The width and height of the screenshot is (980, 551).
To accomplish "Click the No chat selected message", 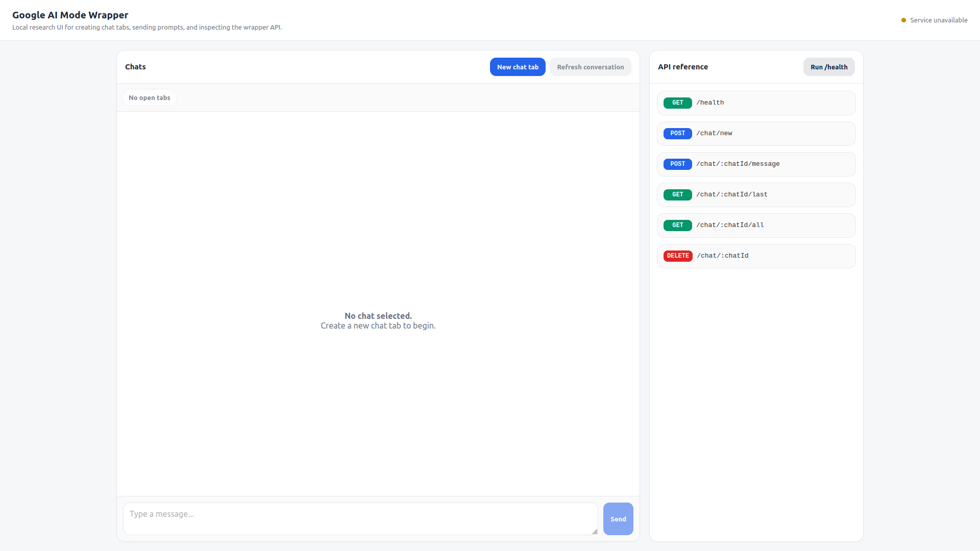I will 378,316.
